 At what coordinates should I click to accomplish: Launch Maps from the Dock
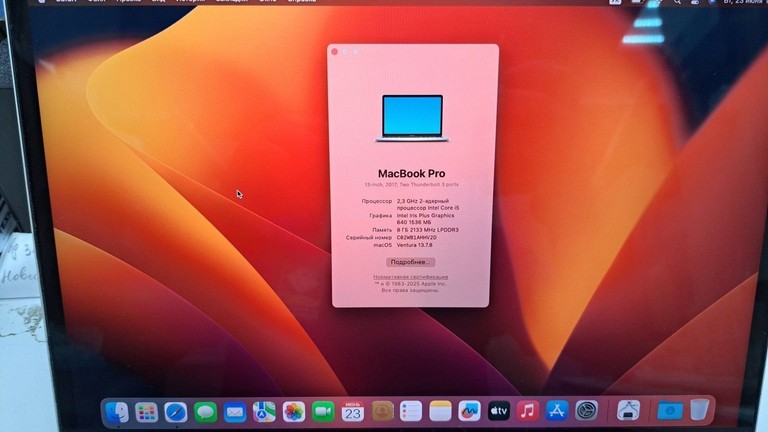pyautogui.click(x=264, y=412)
